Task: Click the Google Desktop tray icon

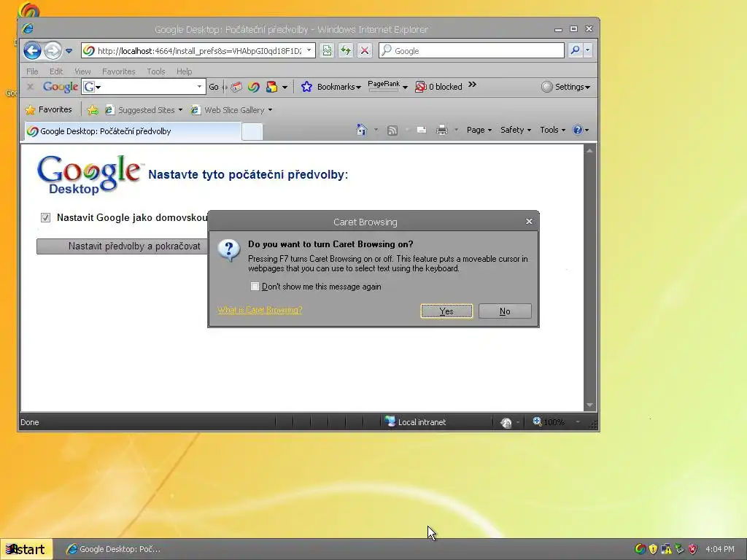Action: tap(640, 549)
